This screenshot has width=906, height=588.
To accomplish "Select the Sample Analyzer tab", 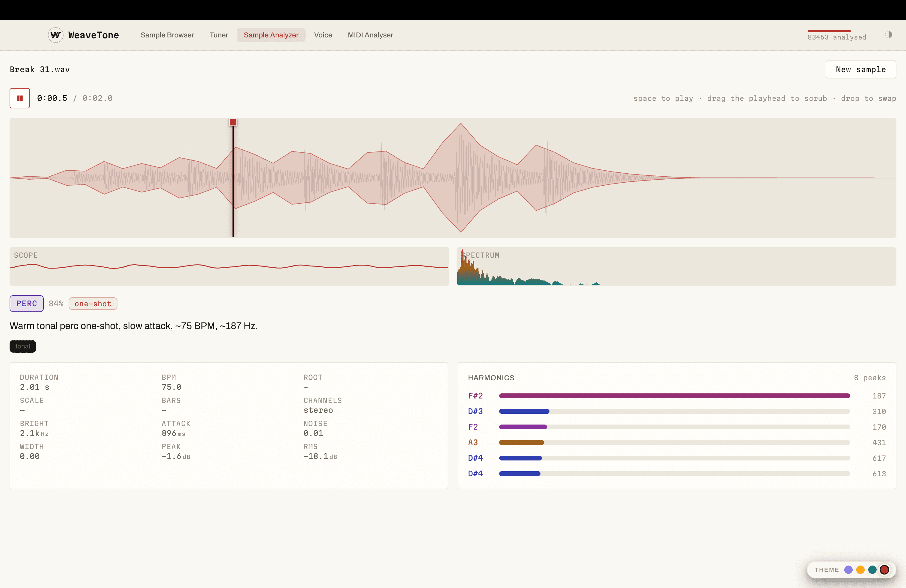I will click(271, 35).
